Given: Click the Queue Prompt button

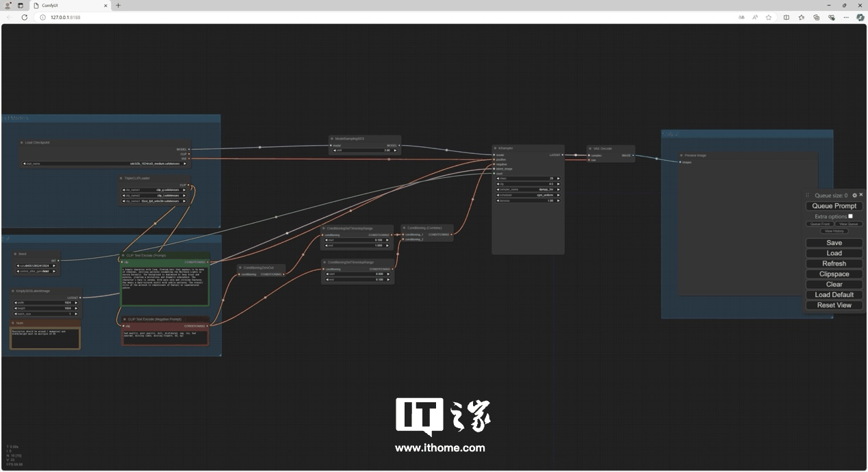Looking at the screenshot, I should pyautogui.click(x=834, y=205).
